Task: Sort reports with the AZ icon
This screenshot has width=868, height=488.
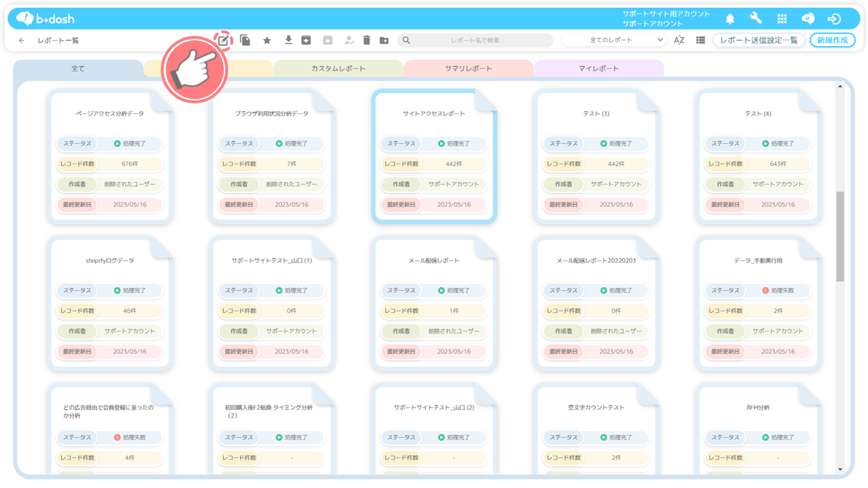Action: (679, 40)
